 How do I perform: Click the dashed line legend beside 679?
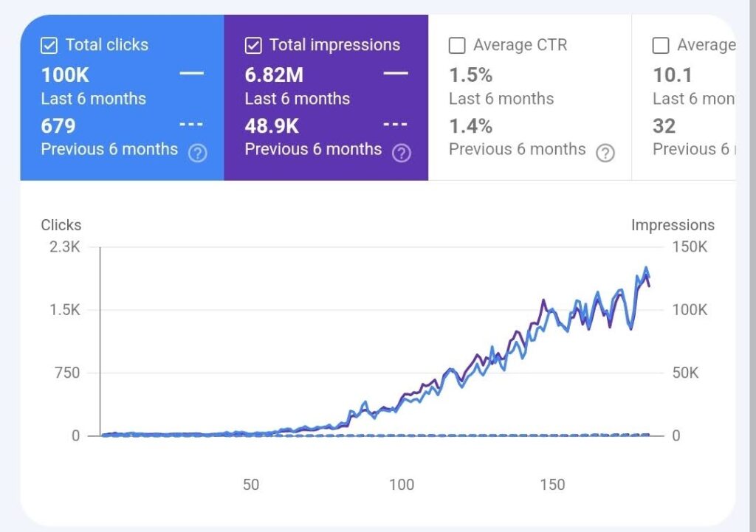[x=192, y=125]
